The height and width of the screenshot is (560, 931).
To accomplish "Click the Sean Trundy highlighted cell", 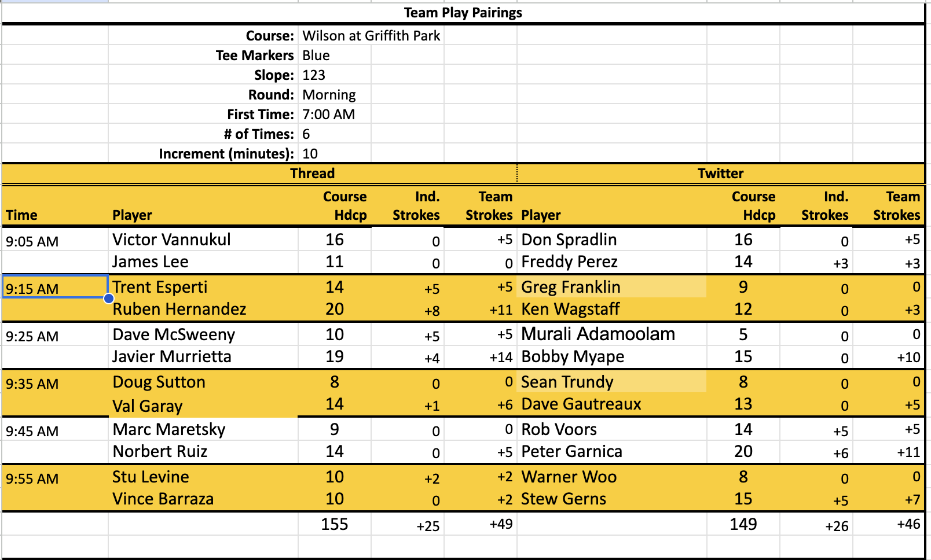I will [x=611, y=382].
